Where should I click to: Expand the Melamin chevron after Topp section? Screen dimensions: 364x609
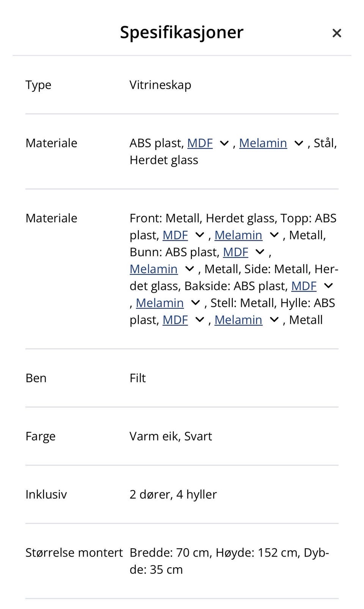274,235
